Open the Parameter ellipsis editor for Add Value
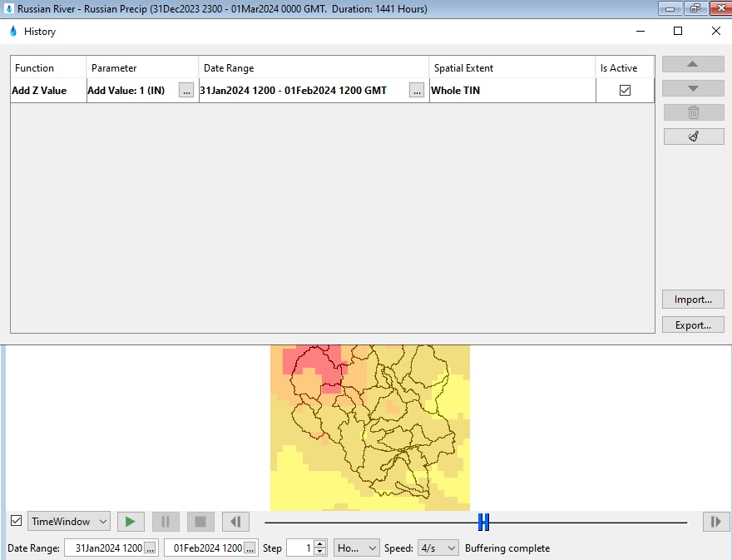Image resolution: width=732 pixels, height=560 pixels. [x=186, y=91]
